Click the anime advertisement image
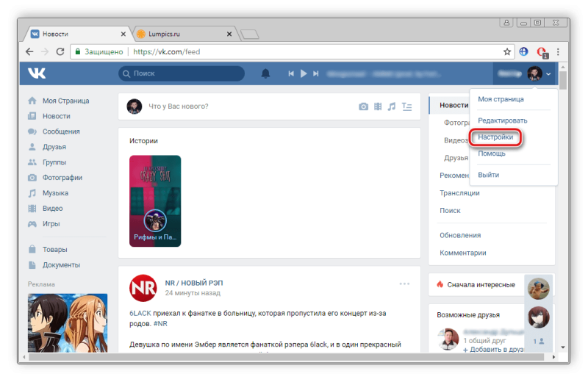This screenshot has width=588, height=382. [x=68, y=322]
